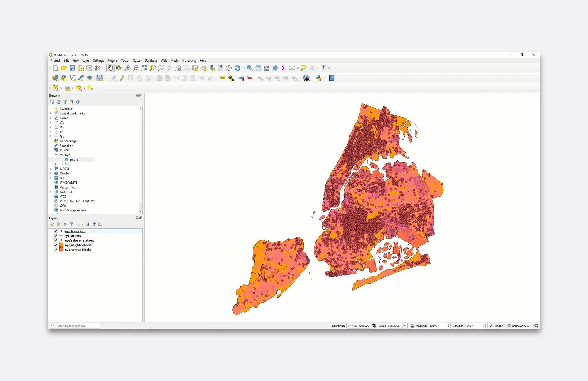This screenshot has height=381, width=588.
Task: Click Zoom Full extent icon
Action: pyautogui.click(x=144, y=68)
